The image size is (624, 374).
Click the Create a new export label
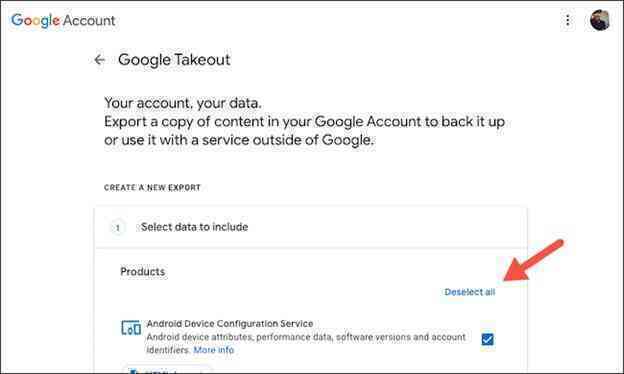(152, 187)
